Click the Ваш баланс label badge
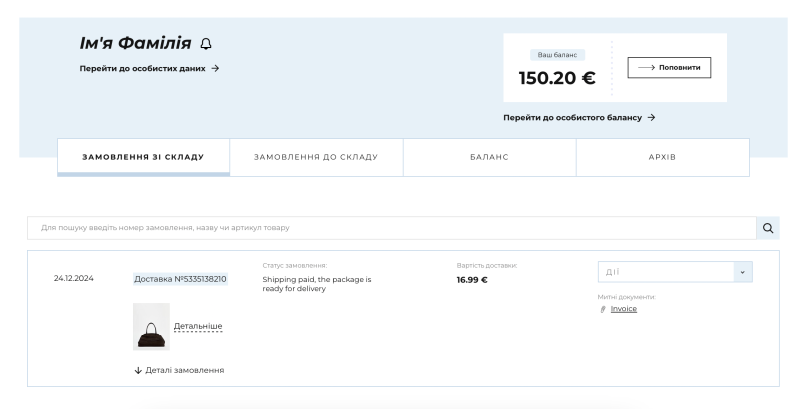 556,55
